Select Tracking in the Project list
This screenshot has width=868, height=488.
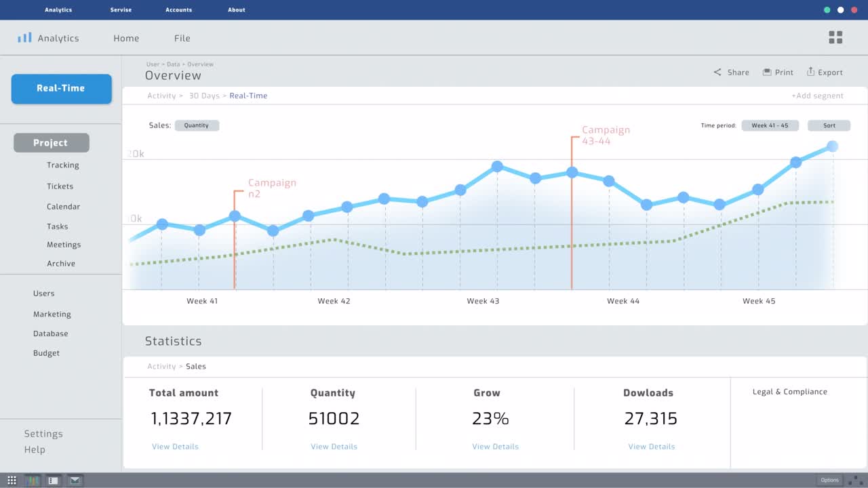pos(62,165)
